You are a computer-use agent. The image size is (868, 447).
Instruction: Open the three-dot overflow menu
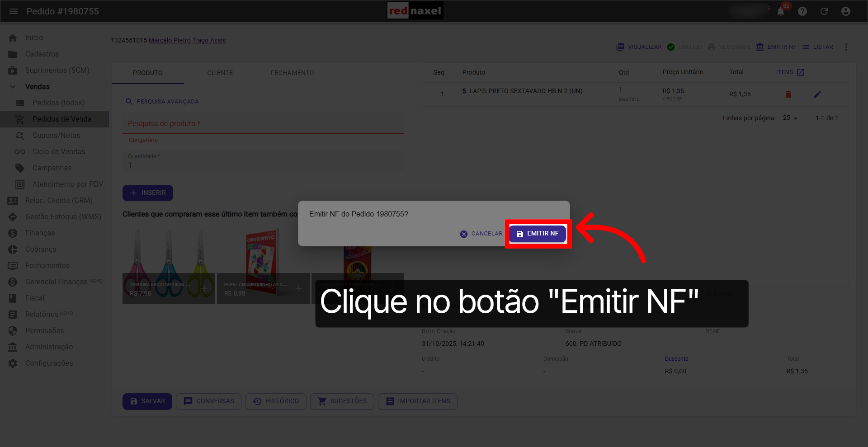(846, 47)
